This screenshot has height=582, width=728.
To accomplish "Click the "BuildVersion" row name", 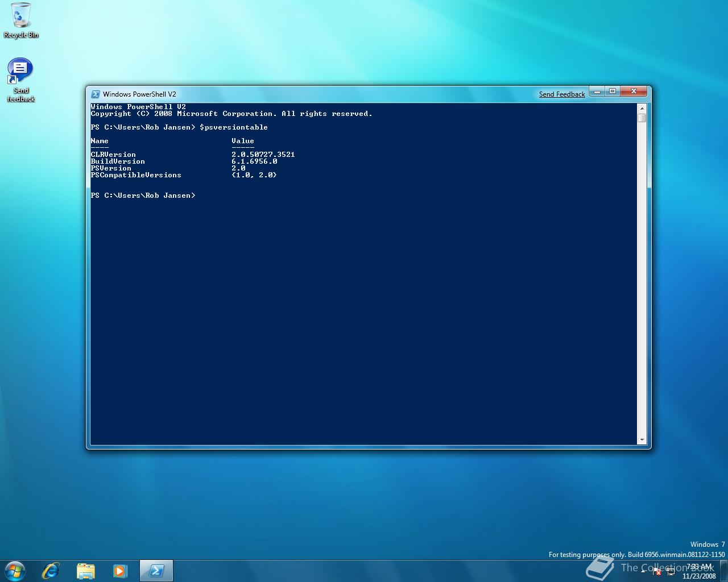I will click(118, 161).
